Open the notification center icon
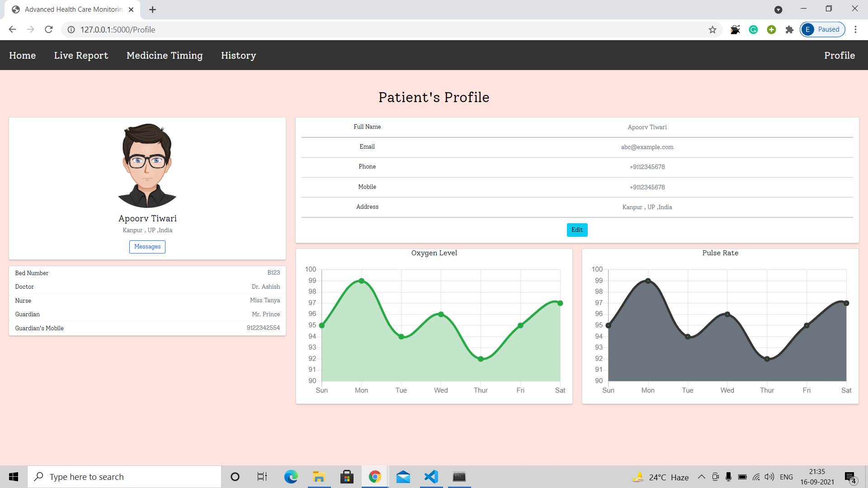This screenshot has height=488, width=868. (850, 477)
